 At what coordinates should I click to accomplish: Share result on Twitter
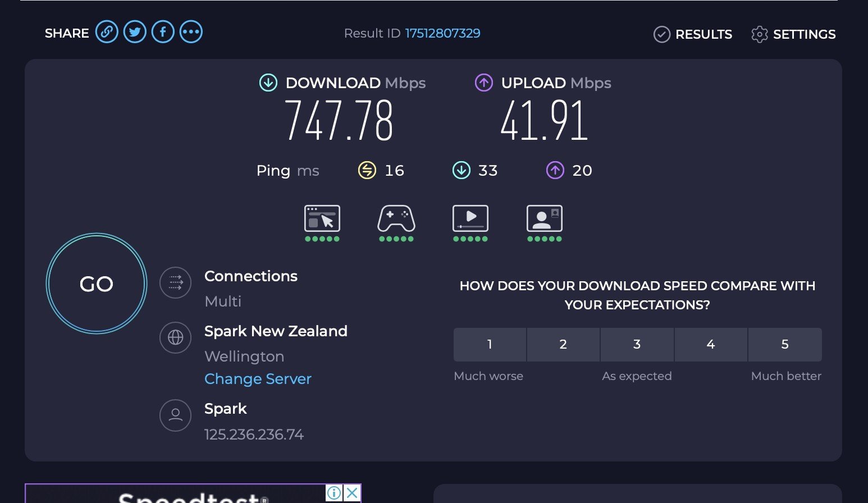(x=135, y=32)
